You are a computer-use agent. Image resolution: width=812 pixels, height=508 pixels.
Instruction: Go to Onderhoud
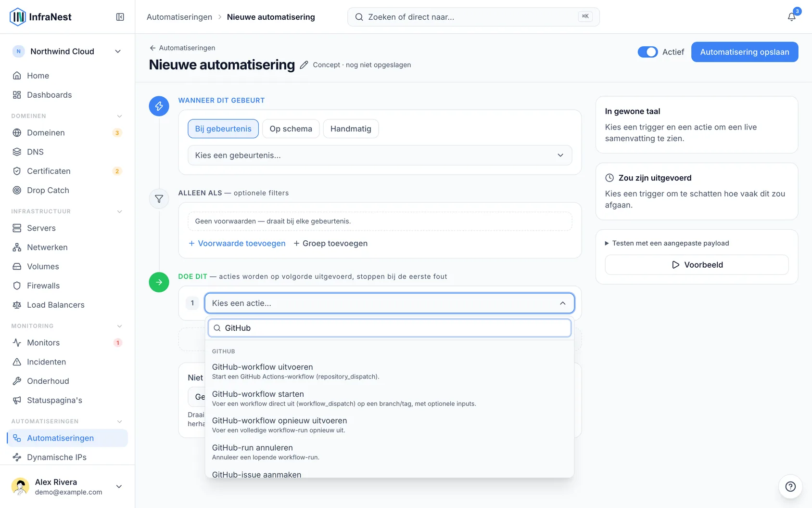[x=67, y=381]
